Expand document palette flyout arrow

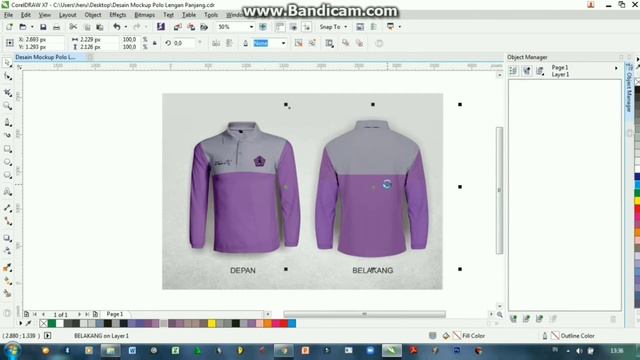coord(21,323)
